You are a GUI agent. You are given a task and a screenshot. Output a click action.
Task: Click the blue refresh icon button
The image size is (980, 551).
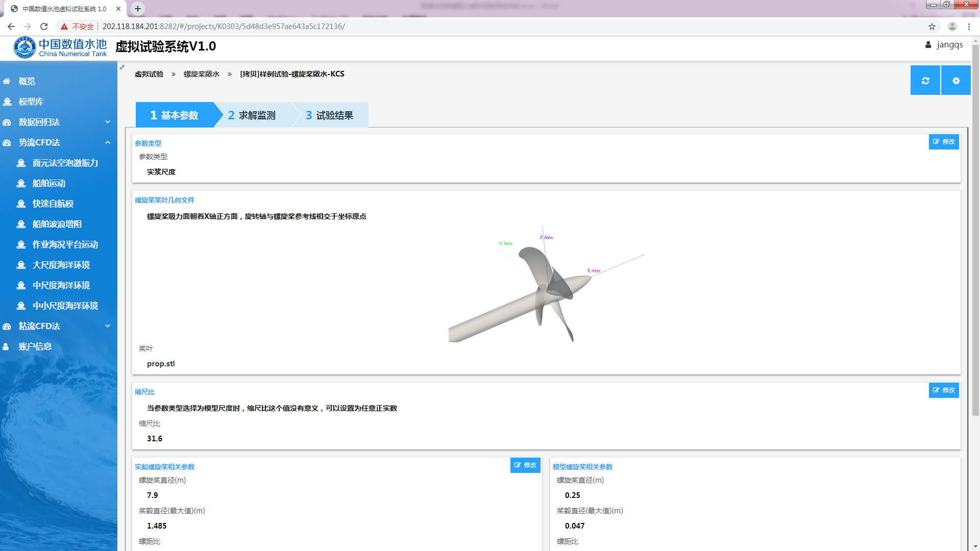[925, 81]
